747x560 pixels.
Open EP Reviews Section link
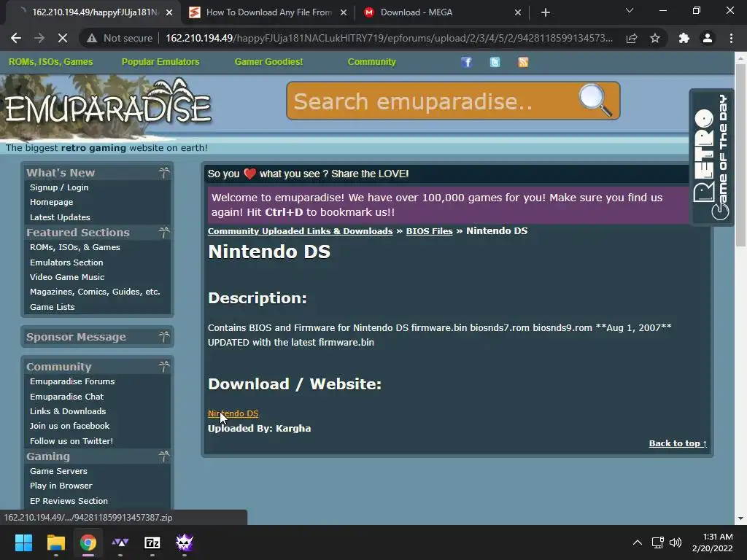[69, 501]
